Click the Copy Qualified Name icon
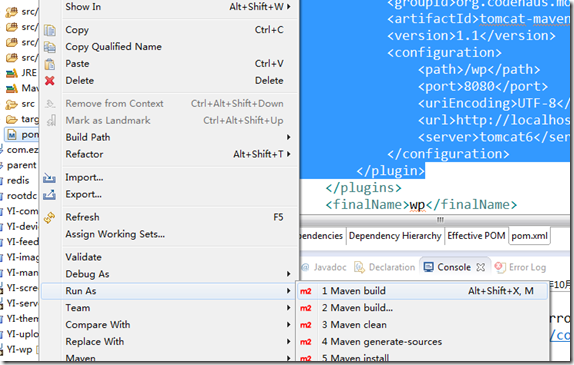The image size is (574, 365). [50, 47]
